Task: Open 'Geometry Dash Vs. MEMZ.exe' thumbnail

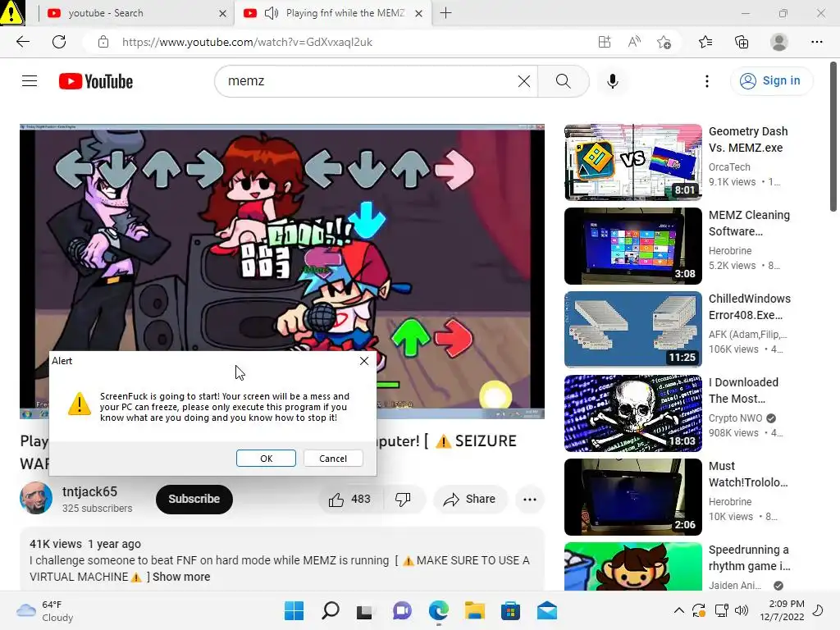Action: point(633,162)
